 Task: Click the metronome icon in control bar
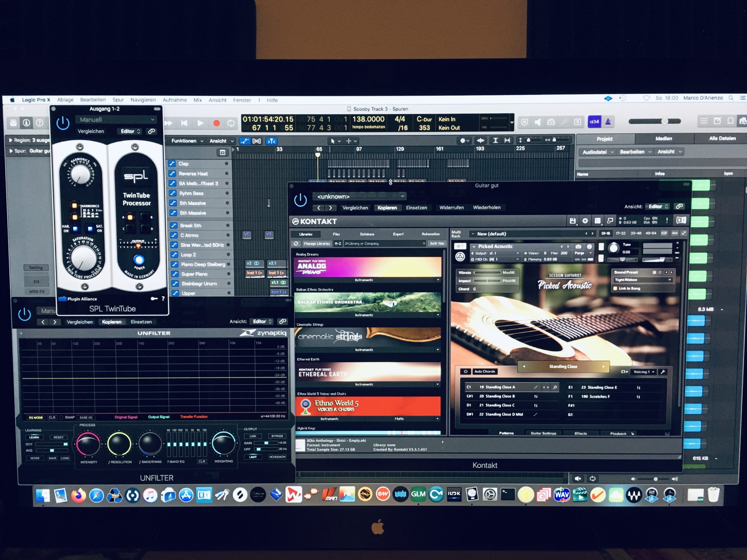608,122
